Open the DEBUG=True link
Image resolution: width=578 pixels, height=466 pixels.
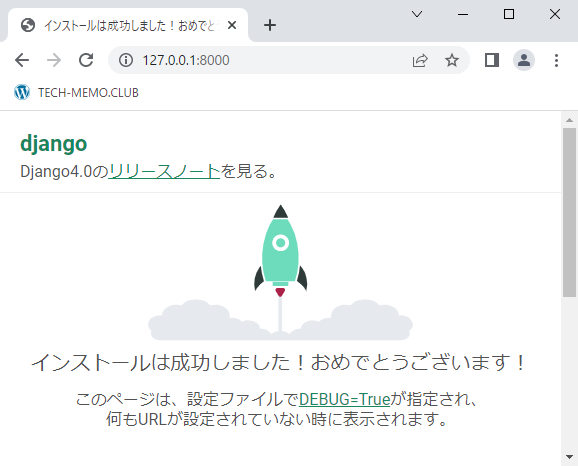345,399
